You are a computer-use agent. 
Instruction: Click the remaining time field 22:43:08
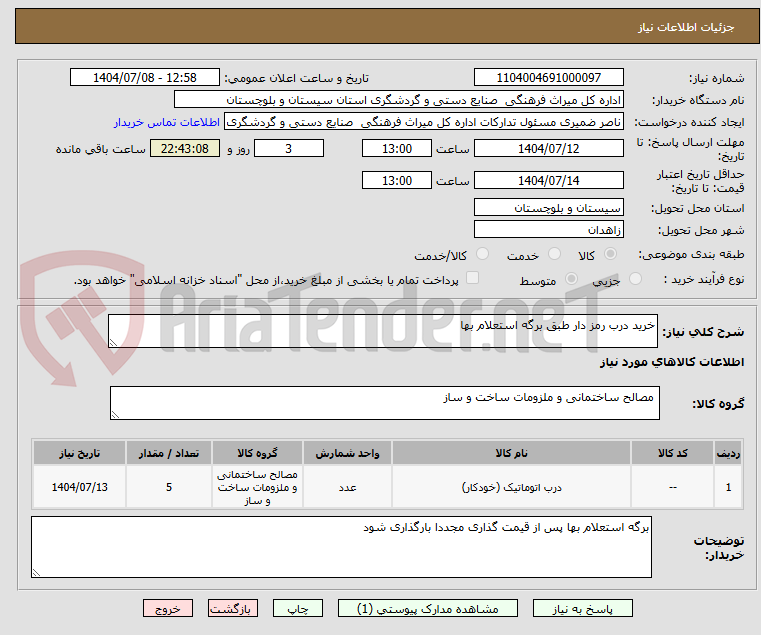[184, 149]
